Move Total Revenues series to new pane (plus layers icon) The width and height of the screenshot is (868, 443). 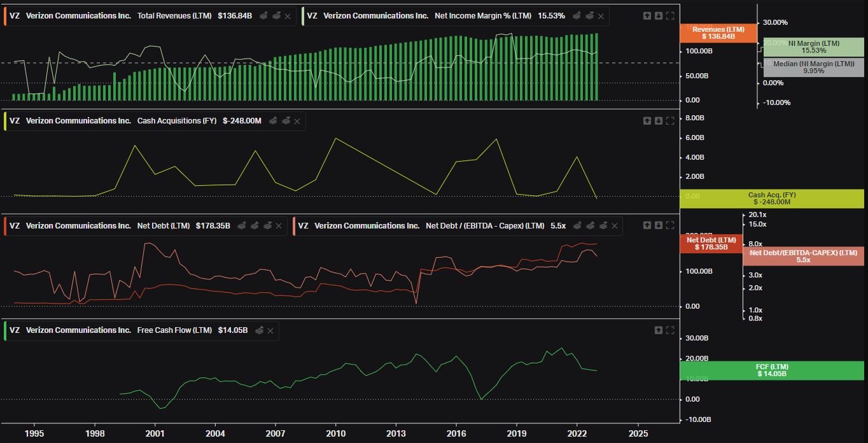click(x=263, y=16)
